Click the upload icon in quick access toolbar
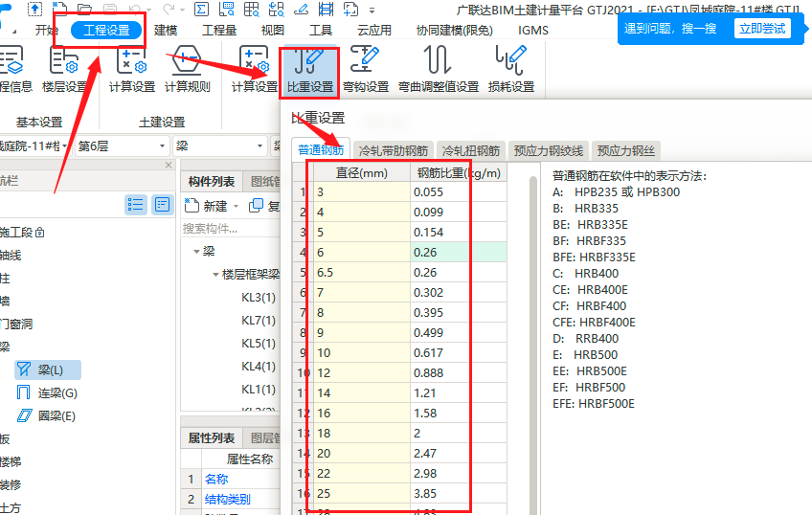The image size is (812, 515). coord(34,9)
